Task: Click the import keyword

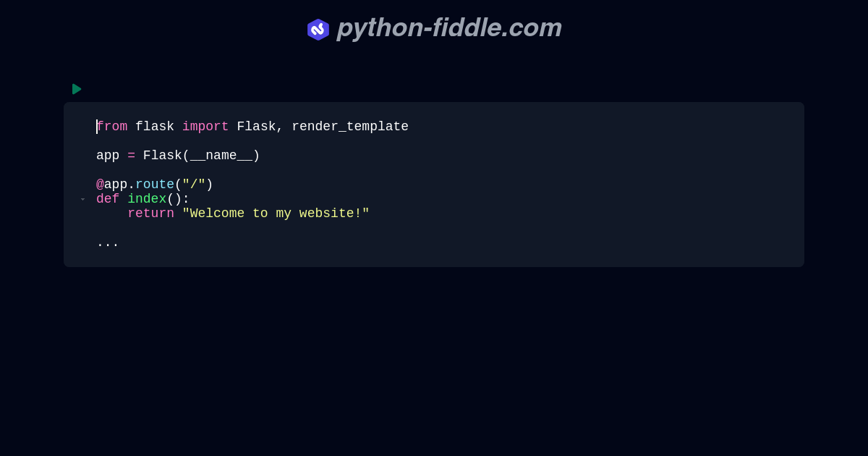Action: point(205,127)
